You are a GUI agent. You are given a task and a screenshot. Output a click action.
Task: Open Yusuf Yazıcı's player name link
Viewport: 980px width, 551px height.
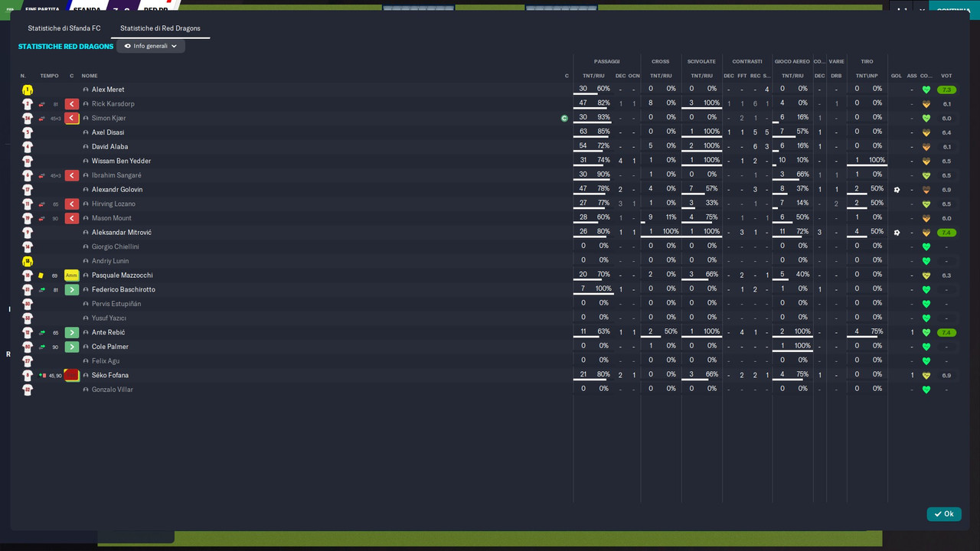point(109,318)
